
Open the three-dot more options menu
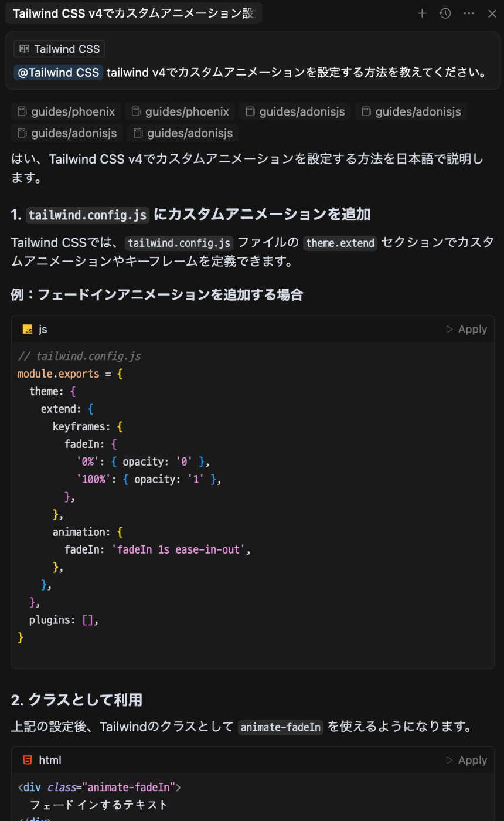tap(469, 13)
